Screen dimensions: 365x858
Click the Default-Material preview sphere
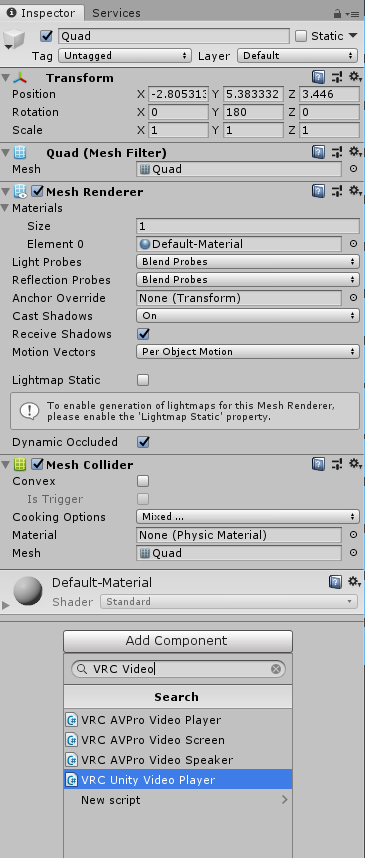click(x=28, y=590)
